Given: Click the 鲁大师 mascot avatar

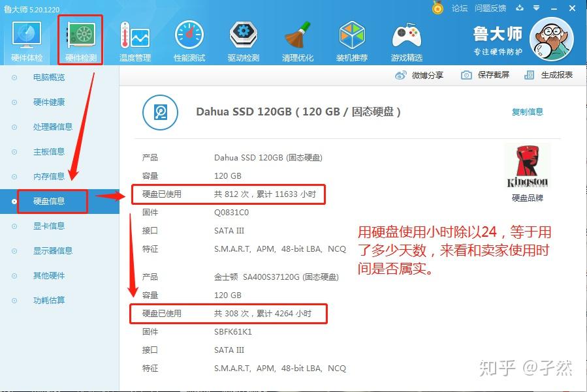Looking at the screenshot, I should (x=552, y=39).
